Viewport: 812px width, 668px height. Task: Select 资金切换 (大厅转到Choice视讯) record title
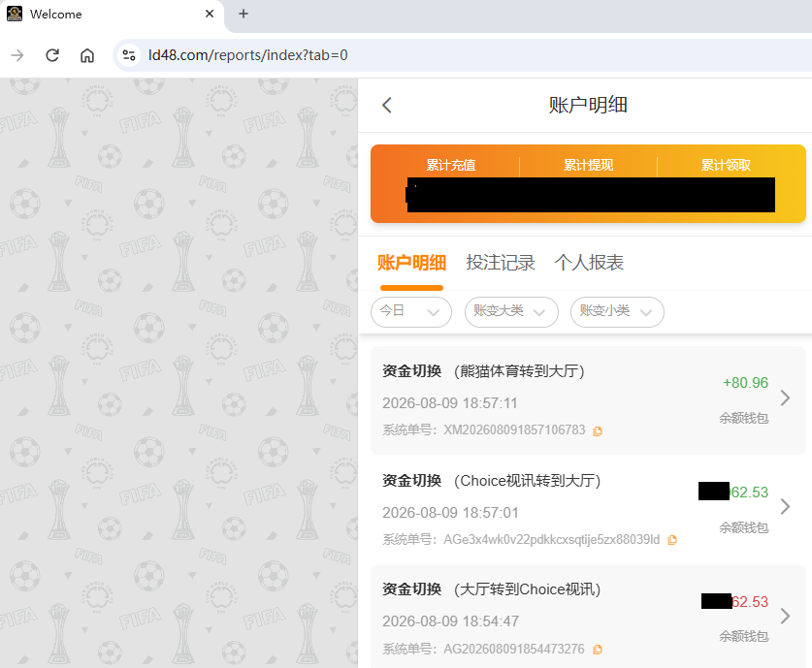(x=492, y=589)
